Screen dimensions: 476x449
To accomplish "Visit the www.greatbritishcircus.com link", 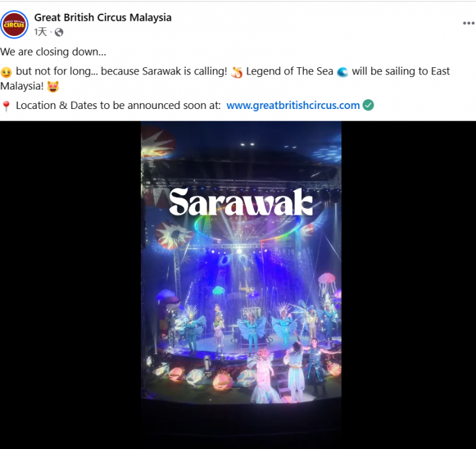I will coord(293,105).
